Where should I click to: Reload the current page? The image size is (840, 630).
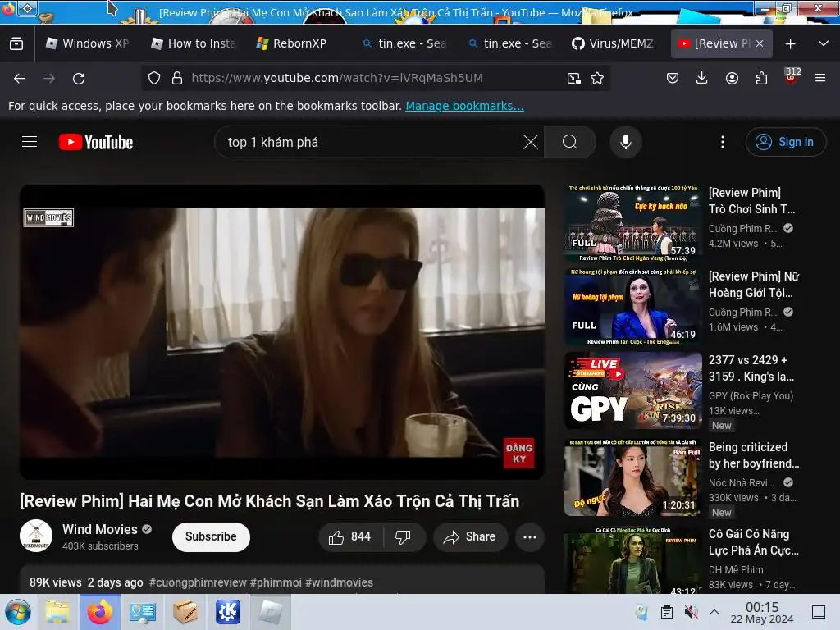point(80,78)
